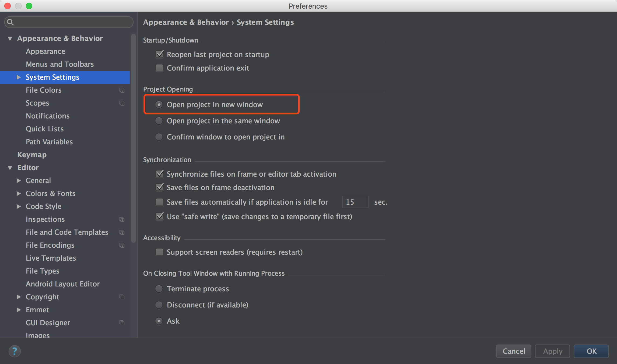Enable Confirm application exit checkbox
The height and width of the screenshot is (364, 617).
(159, 68)
